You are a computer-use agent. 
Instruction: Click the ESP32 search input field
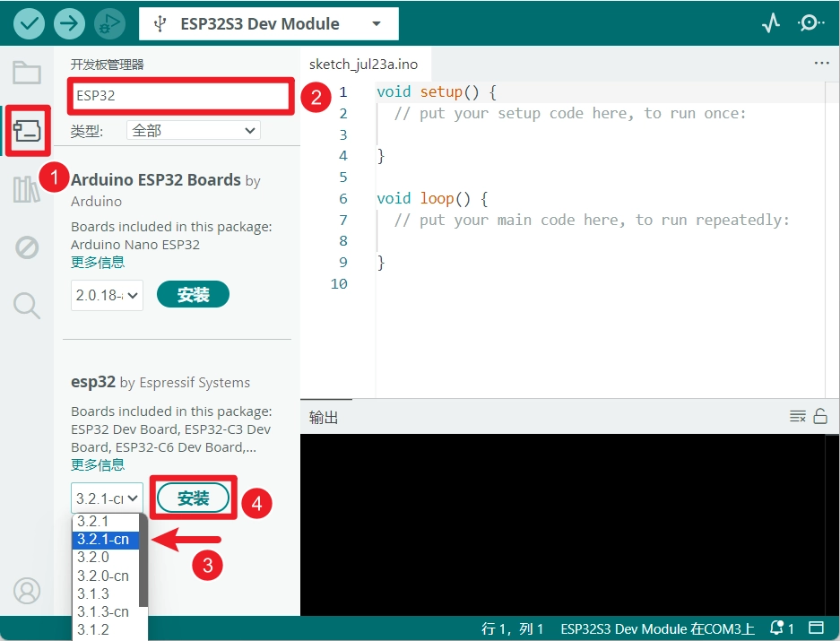point(179,95)
